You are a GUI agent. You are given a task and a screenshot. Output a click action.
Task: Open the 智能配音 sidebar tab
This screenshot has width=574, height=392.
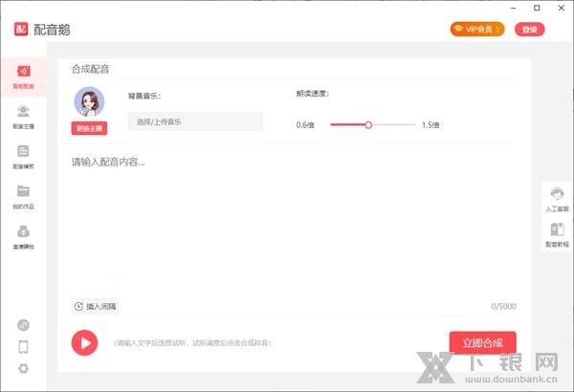tap(23, 77)
